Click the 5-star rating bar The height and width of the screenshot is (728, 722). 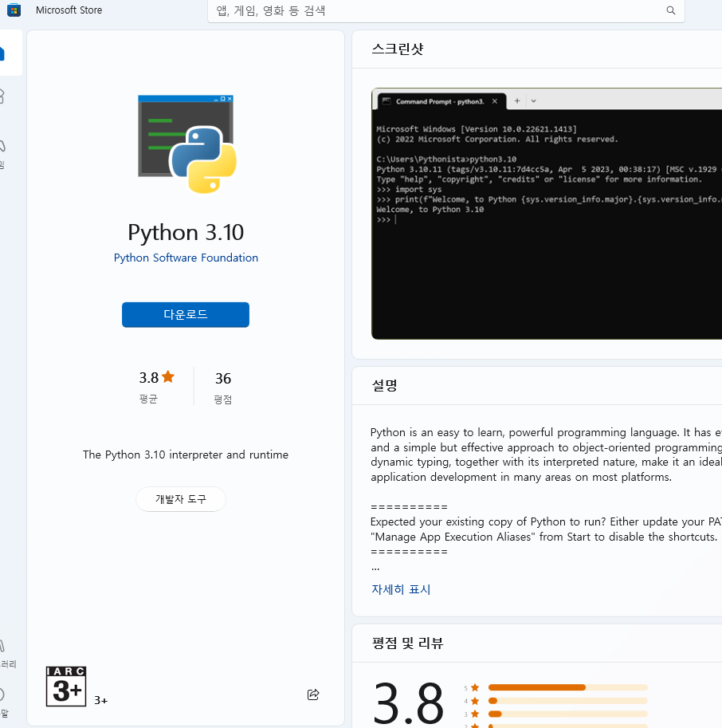[567, 687]
